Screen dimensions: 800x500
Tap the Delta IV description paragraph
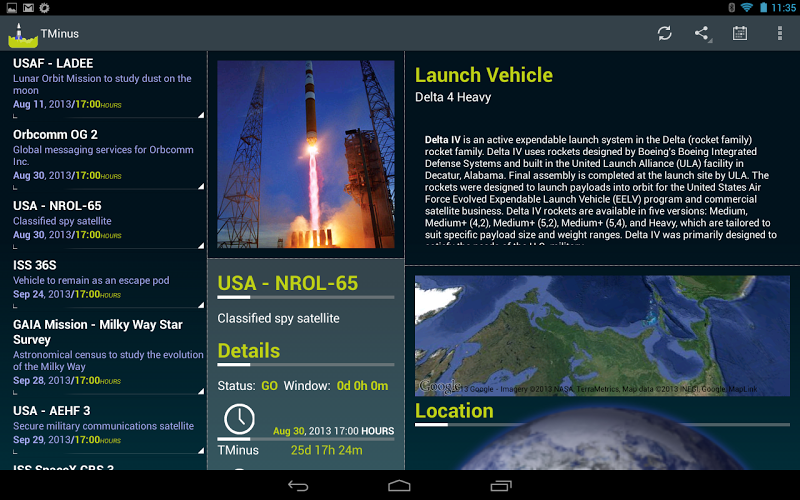pos(601,190)
